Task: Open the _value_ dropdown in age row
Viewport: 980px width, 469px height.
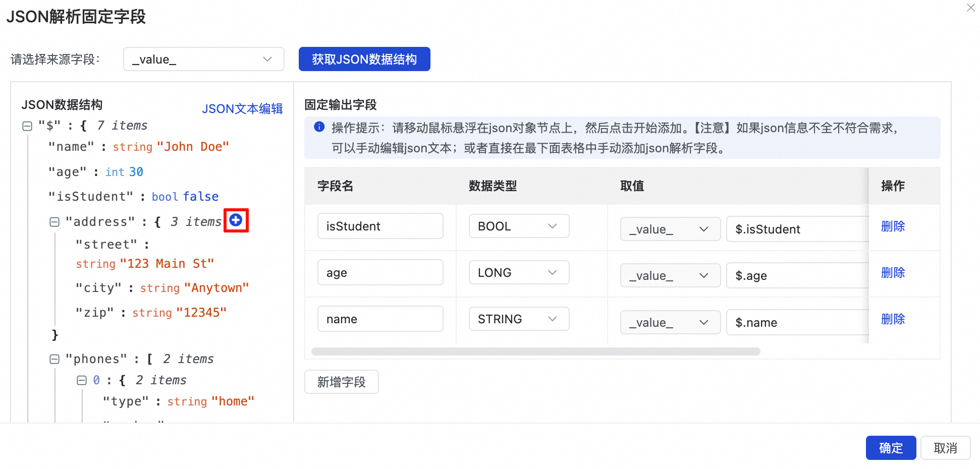Action: pyautogui.click(x=670, y=276)
